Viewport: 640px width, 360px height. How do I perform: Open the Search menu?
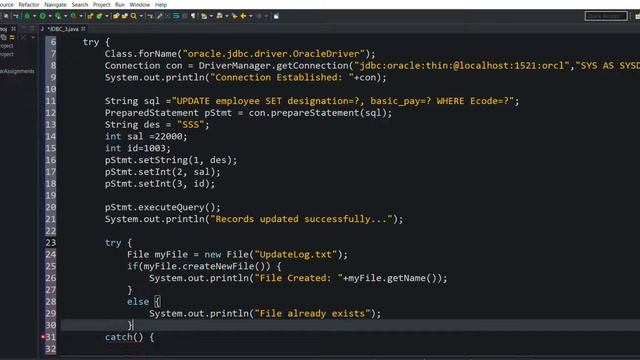80,4
